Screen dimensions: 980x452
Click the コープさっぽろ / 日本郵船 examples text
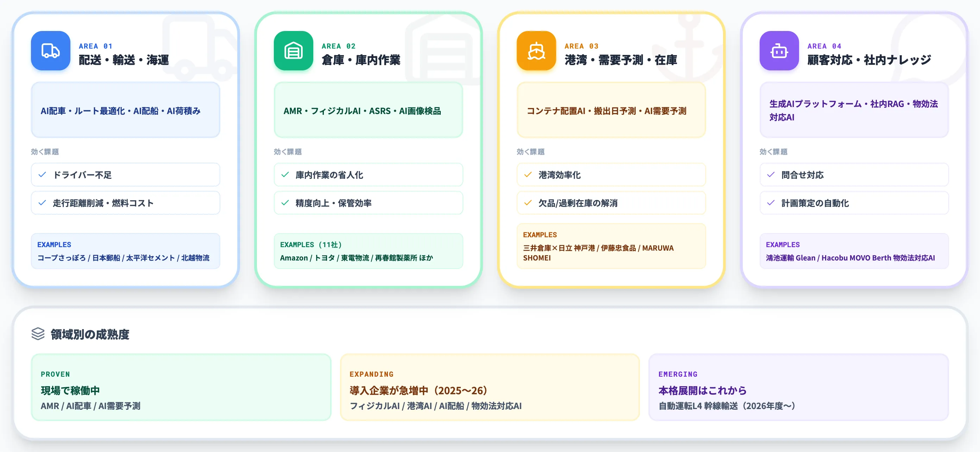(123, 258)
